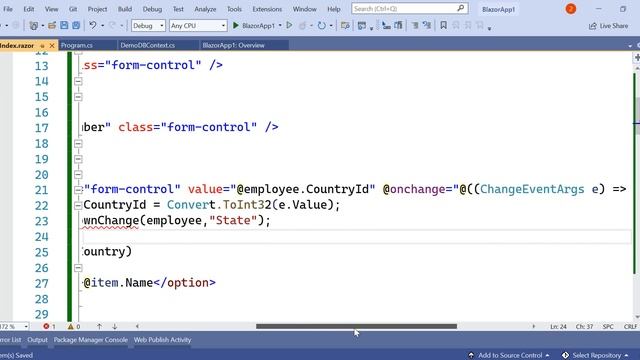Click the yellow warning count indicator
This screenshot has height=360, width=640.
[x=74, y=327]
